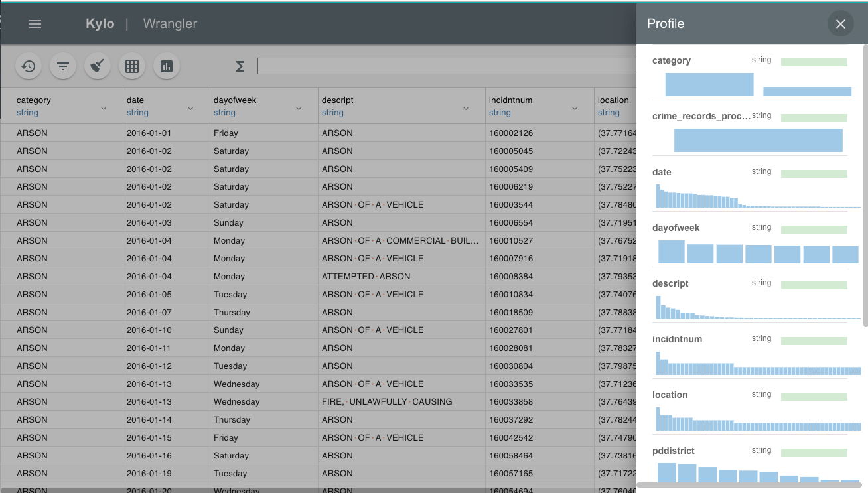Click the broom cleanup tool icon

98,66
